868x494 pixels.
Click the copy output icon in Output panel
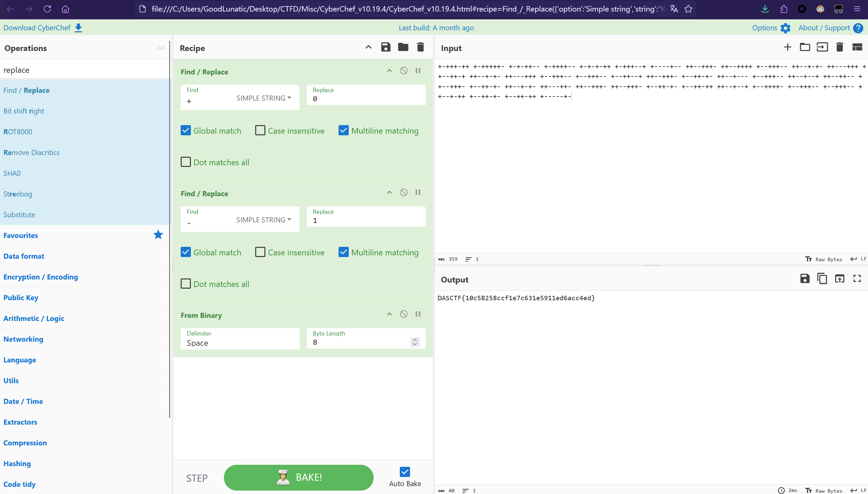(x=822, y=279)
